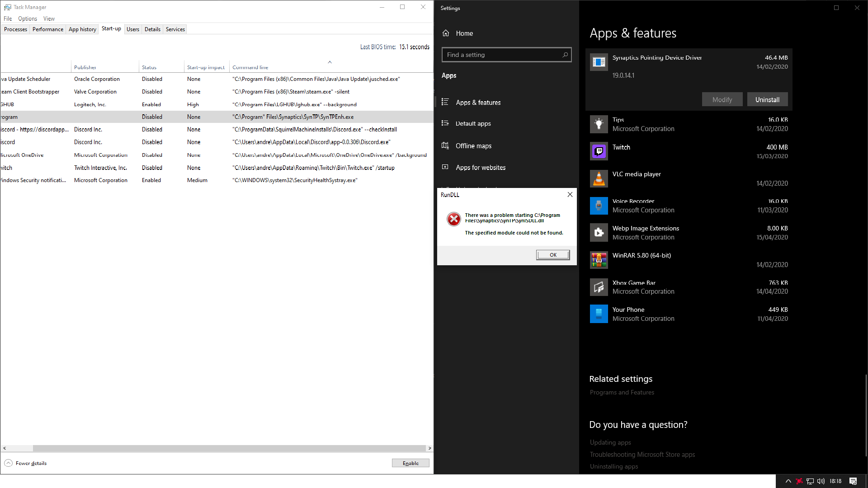
Task: Click the Fewer details collapse arrow icon
Action: 8,463
